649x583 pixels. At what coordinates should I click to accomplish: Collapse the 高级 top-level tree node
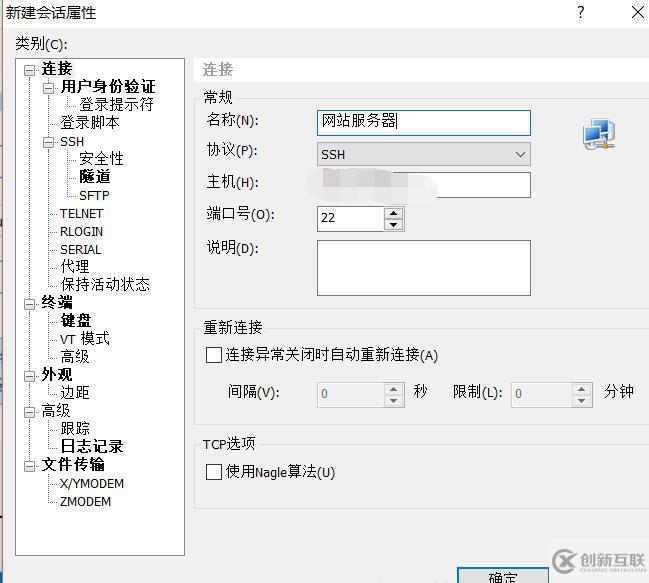[29, 412]
